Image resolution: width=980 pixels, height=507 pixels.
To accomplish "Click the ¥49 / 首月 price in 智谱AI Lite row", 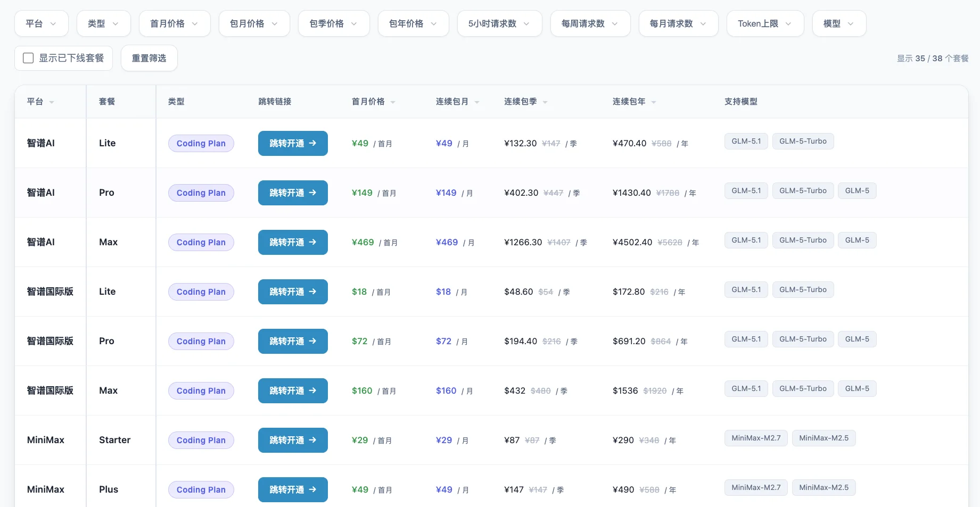I will (372, 143).
